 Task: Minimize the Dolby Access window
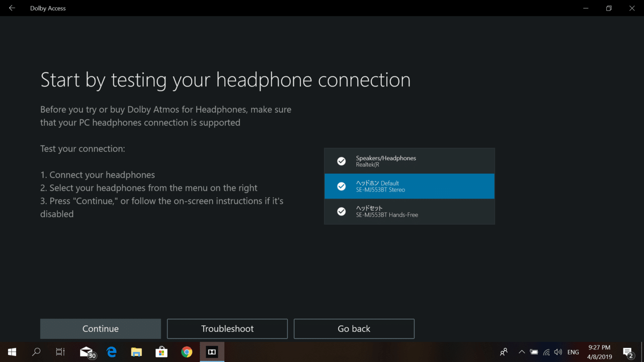[x=586, y=8]
